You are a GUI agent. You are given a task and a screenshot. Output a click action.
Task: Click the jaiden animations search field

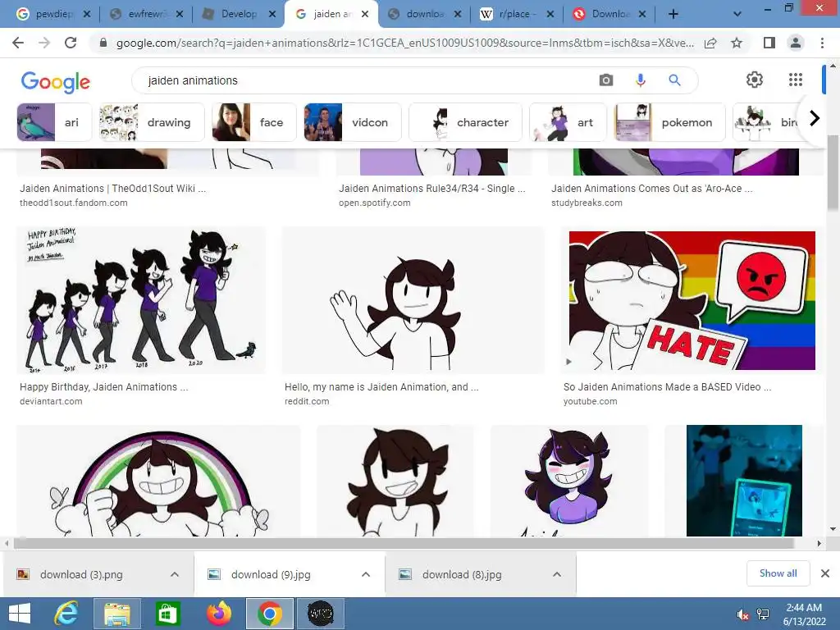tap(364, 80)
